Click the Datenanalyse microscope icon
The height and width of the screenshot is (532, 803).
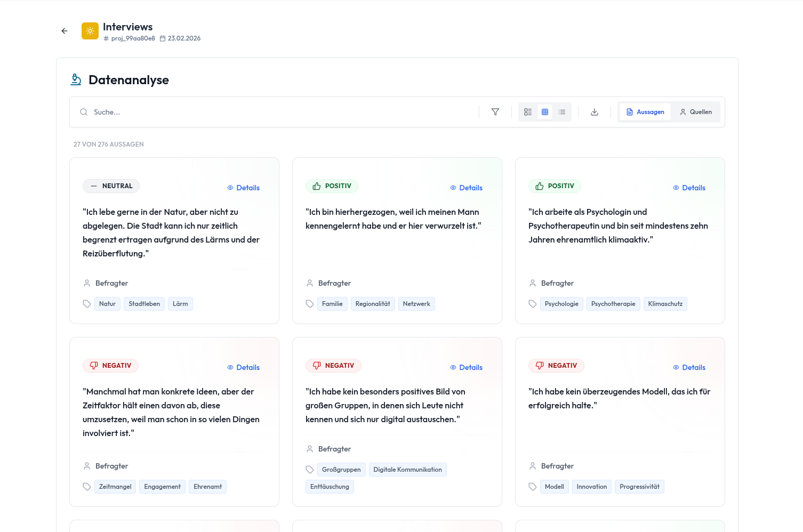pyautogui.click(x=76, y=79)
